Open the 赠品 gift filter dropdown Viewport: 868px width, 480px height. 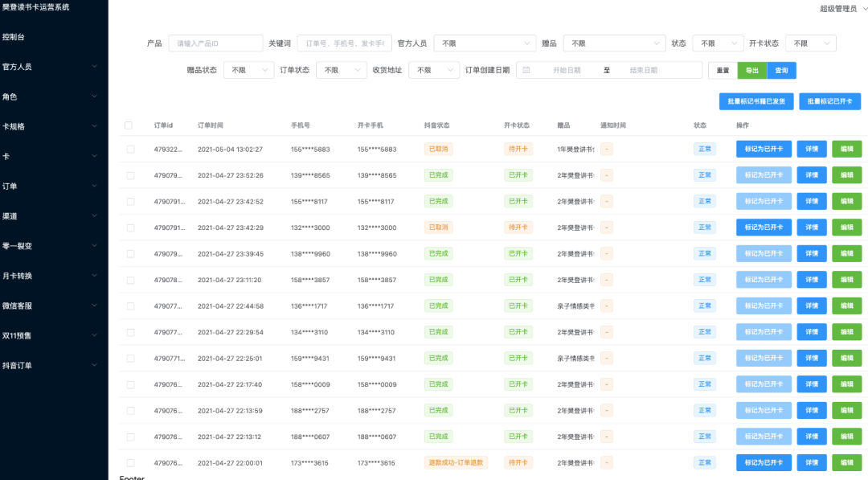point(613,43)
